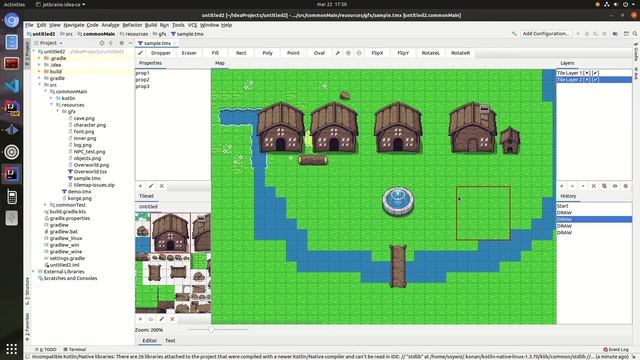This screenshot has height=360, width=640.
Task: Open the VCS menu
Action: 192,25
